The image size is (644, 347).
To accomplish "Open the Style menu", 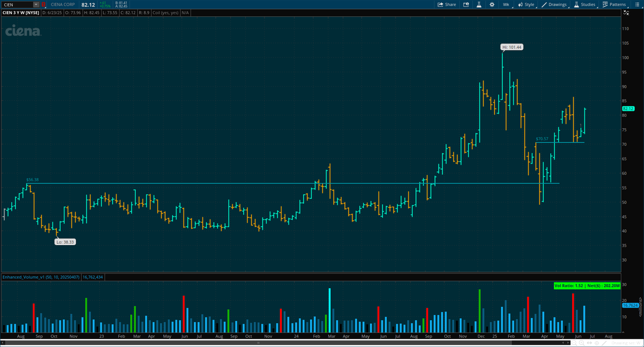I will [526, 4].
